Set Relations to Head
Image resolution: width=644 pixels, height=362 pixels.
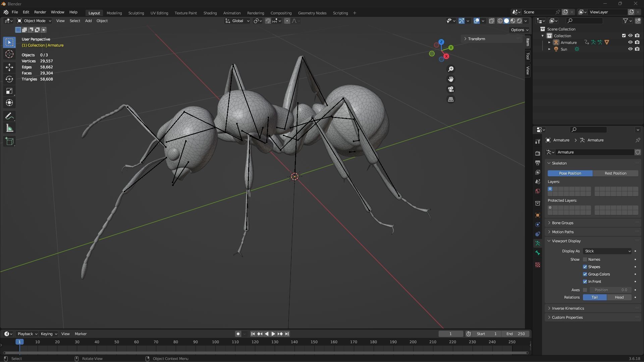[619, 297]
